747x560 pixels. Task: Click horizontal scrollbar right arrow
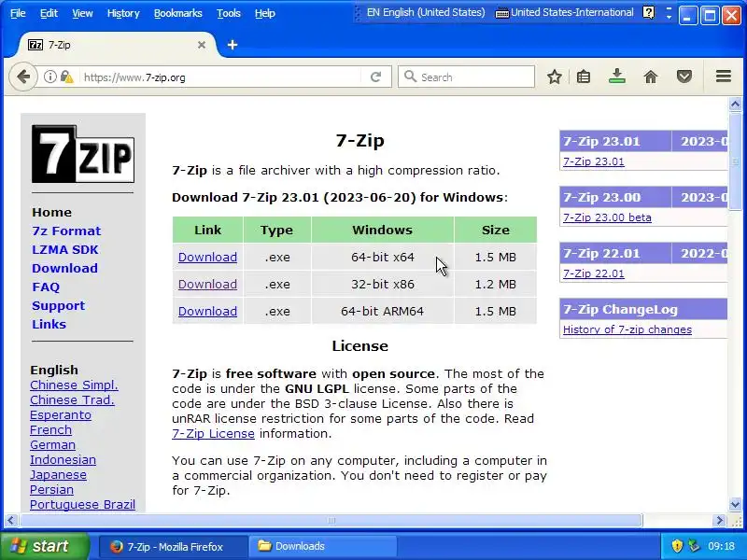pyautogui.click(x=719, y=521)
